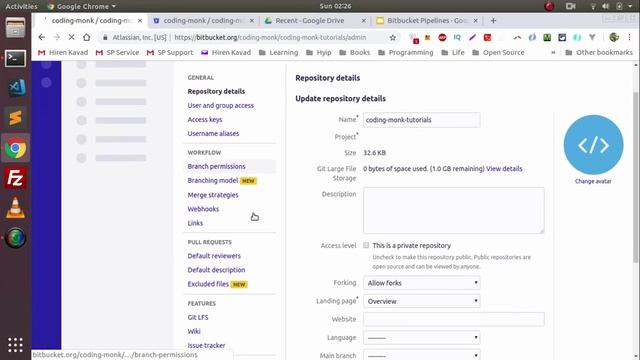Open Sublime Text from dock
640x360 pixels.
pos(16,118)
